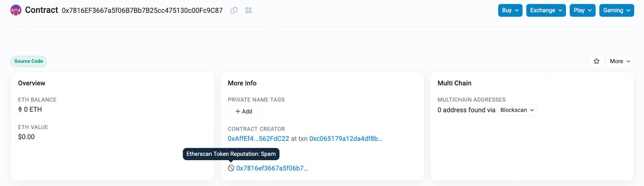644x186 pixels.
Task: Click the 0 ETH balance value
Action: (33, 109)
